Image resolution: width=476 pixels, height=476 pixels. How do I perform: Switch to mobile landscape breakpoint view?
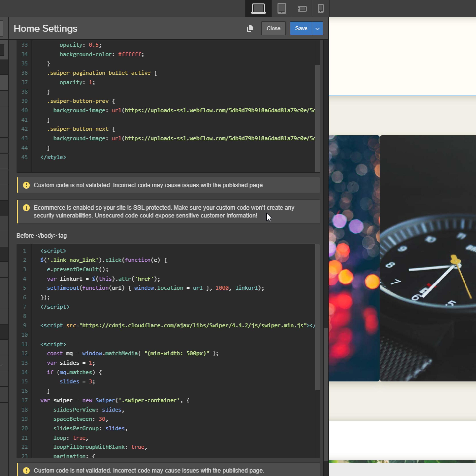point(302,9)
